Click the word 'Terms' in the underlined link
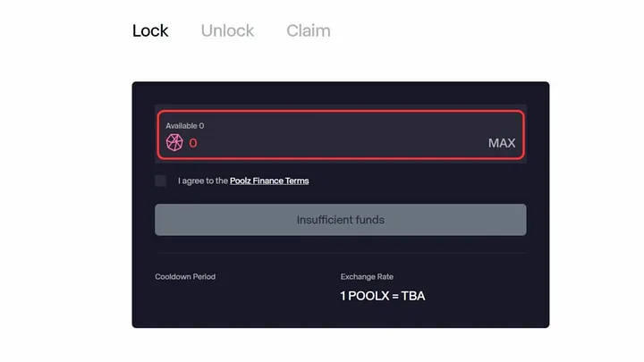The height and width of the screenshot is (362, 644). point(297,181)
